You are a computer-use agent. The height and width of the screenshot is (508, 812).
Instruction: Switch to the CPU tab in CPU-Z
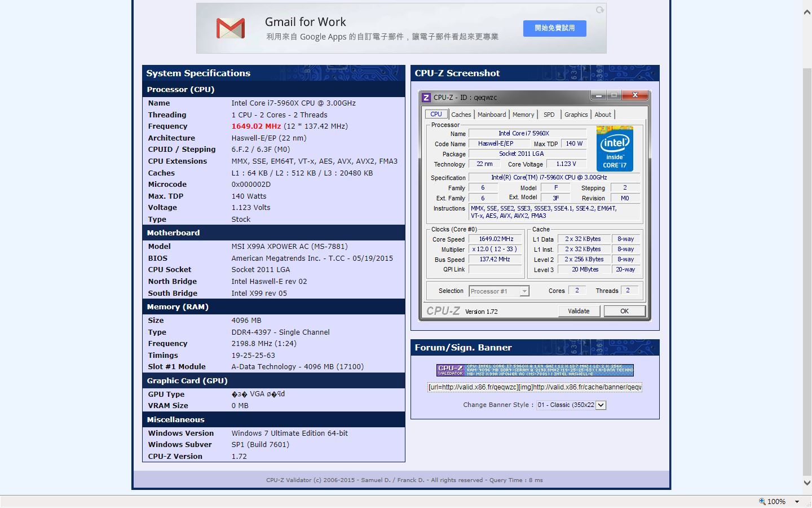[x=436, y=114]
